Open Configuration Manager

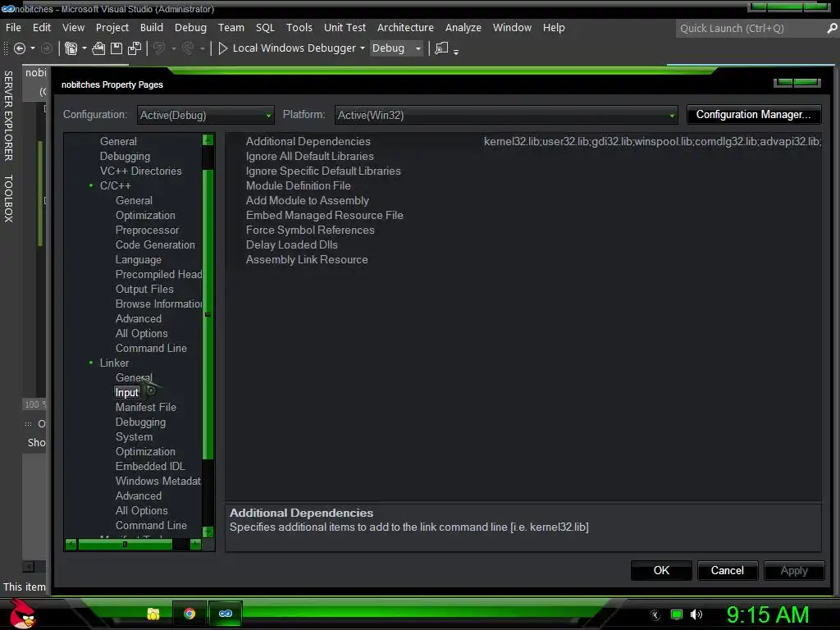click(x=753, y=115)
